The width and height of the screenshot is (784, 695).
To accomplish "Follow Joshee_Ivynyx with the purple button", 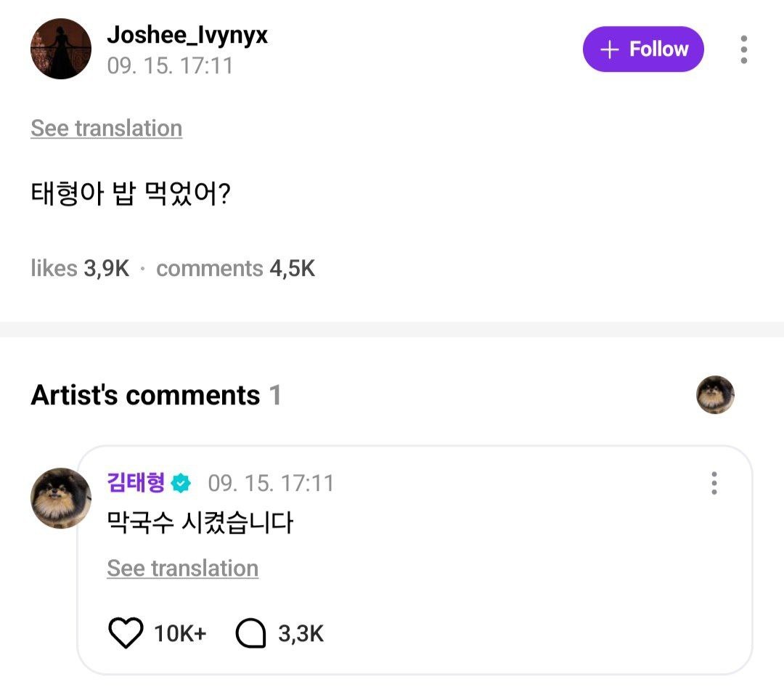I will [643, 49].
